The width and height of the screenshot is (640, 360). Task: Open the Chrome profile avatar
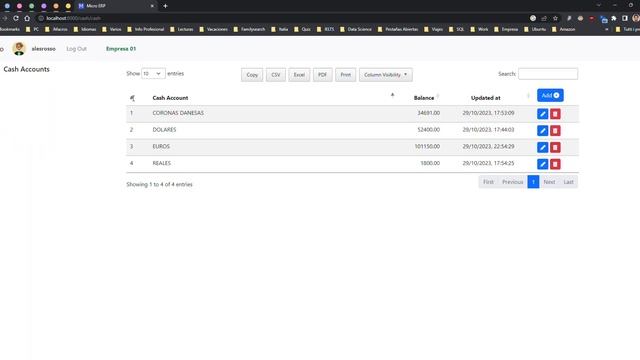click(636, 18)
